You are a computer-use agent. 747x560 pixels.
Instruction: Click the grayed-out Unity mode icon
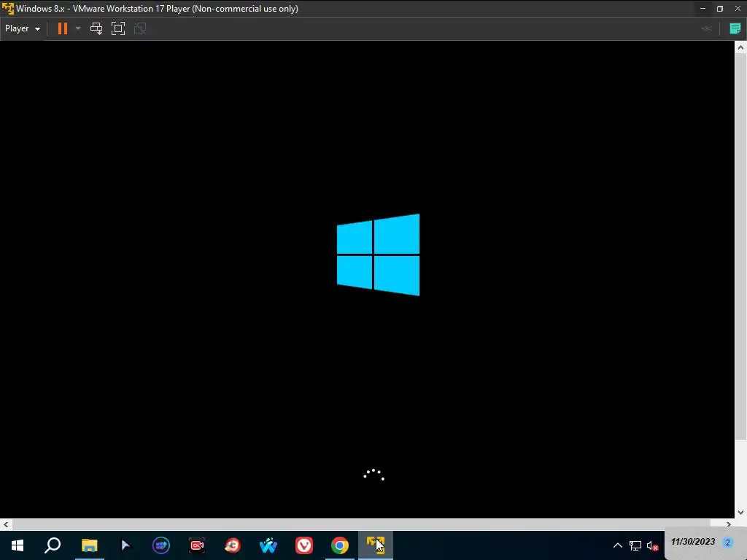pyautogui.click(x=140, y=28)
